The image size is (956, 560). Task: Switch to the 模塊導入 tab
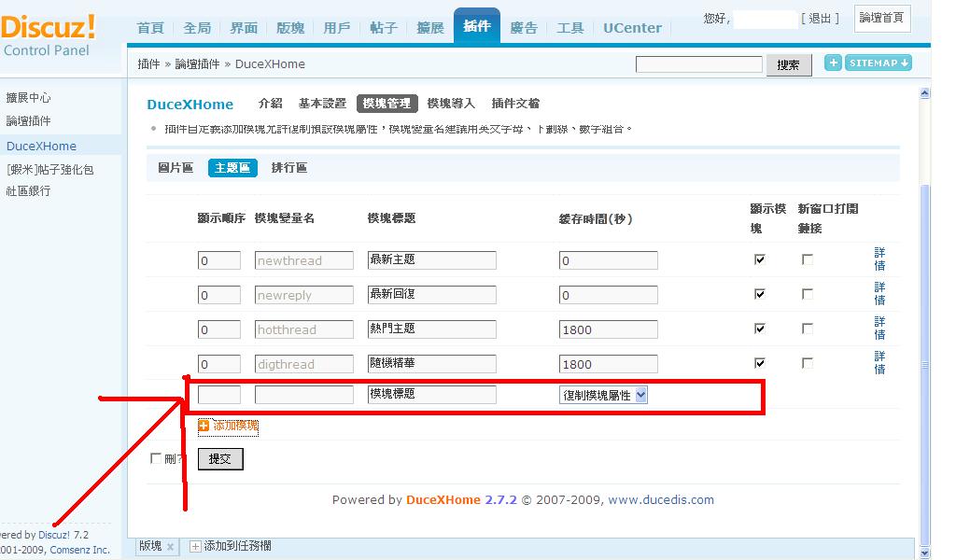coord(451,104)
